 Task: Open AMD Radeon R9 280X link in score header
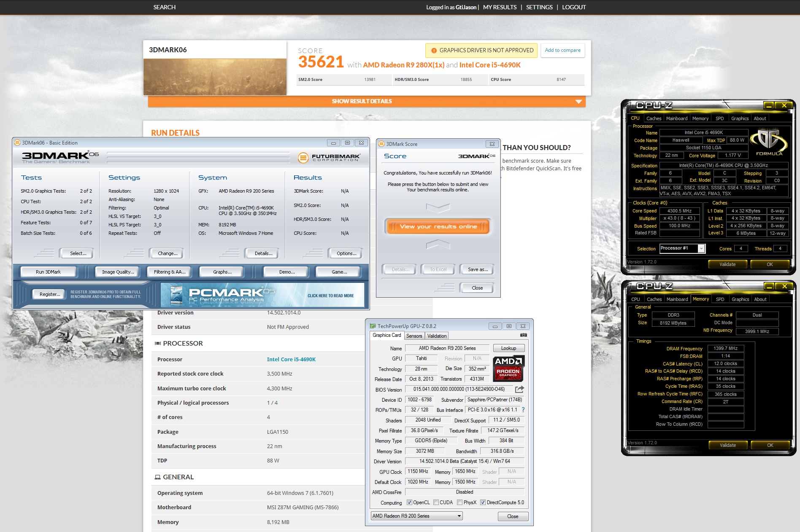pyautogui.click(x=404, y=65)
